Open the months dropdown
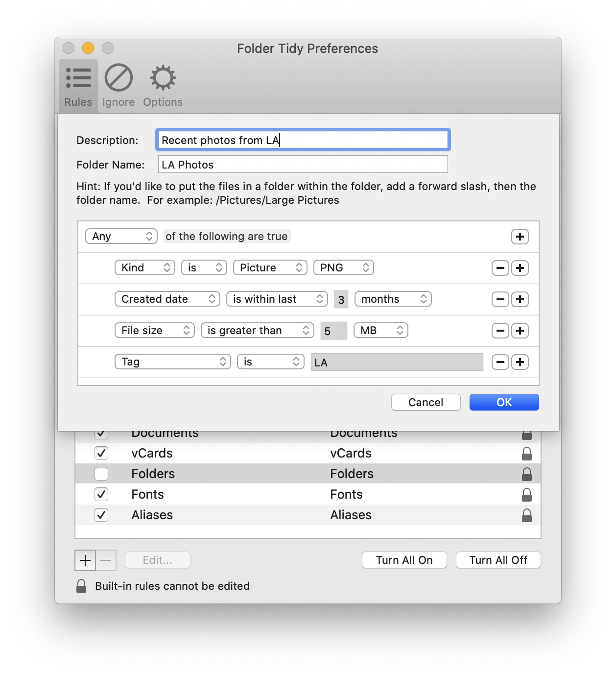 [393, 299]
